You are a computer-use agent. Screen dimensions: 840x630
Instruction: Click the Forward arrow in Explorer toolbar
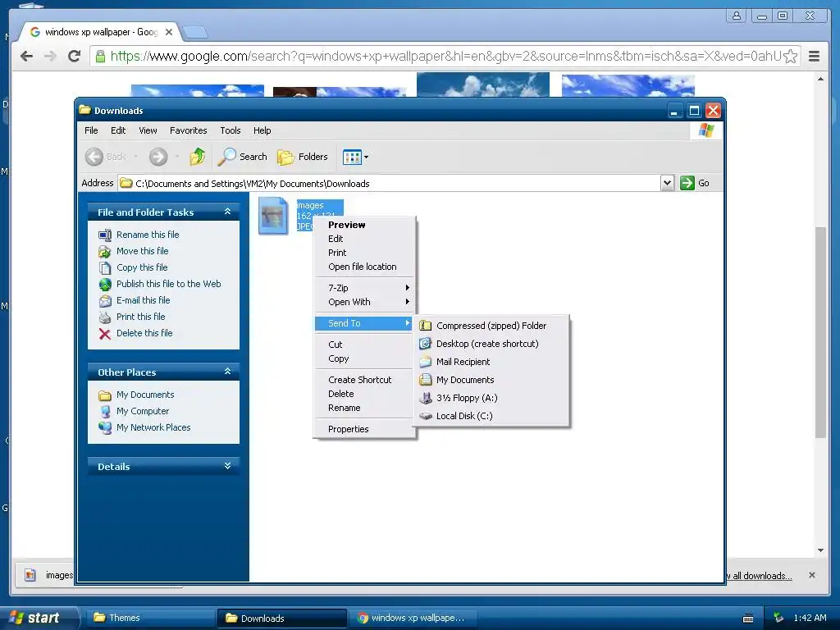158,157
